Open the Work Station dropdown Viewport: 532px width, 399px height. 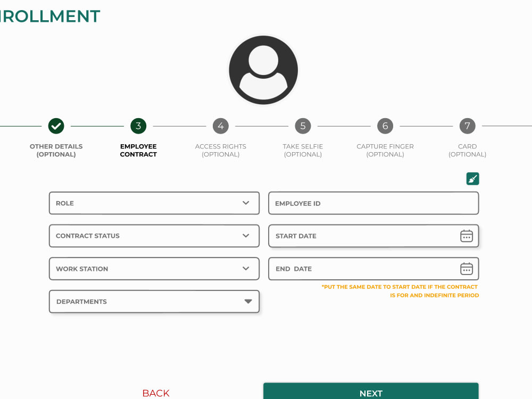(154, 269)
